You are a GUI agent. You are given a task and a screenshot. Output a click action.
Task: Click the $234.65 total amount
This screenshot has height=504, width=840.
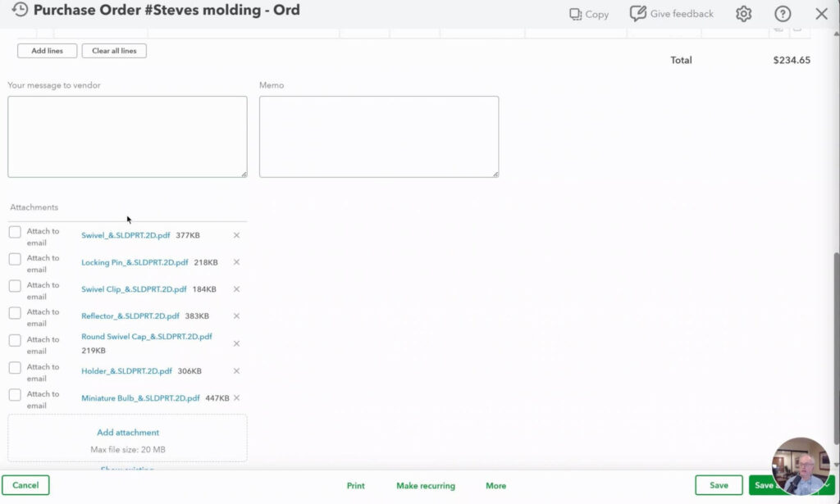[792, 61]
